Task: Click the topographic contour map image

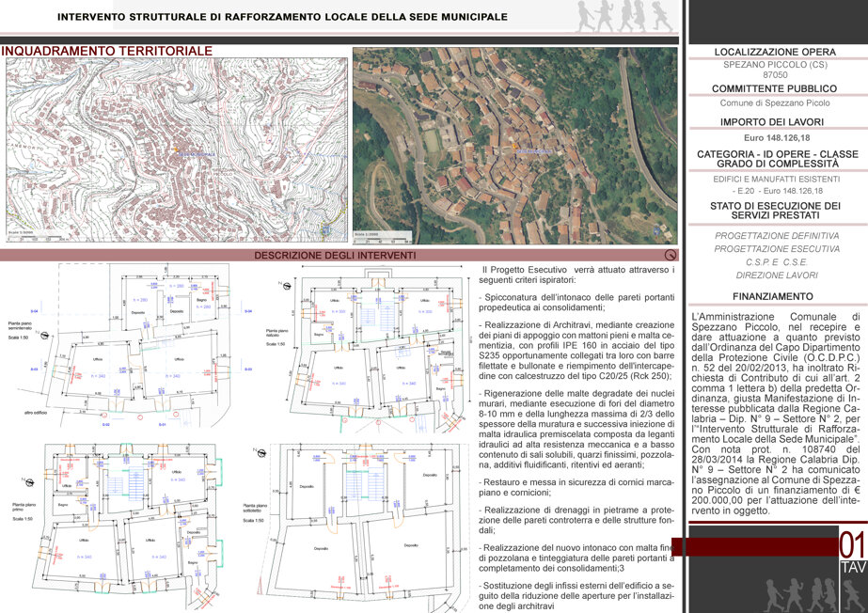Action: pos(177,149)
